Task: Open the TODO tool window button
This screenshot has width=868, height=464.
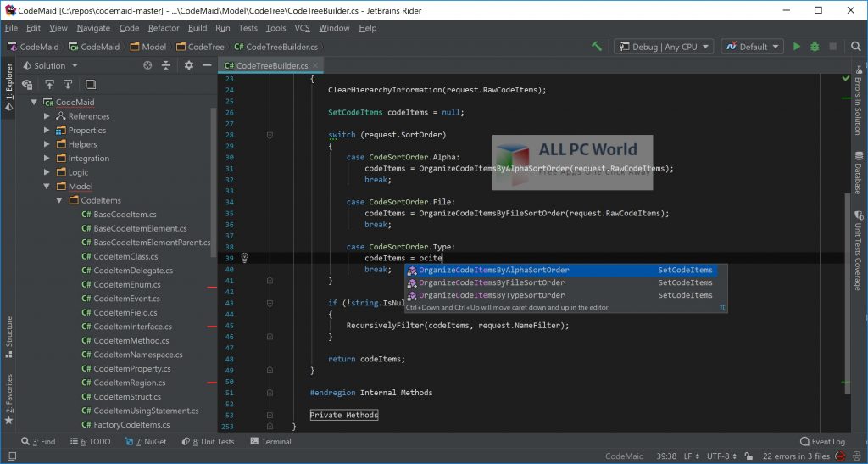Action: (x=90, y=441)
